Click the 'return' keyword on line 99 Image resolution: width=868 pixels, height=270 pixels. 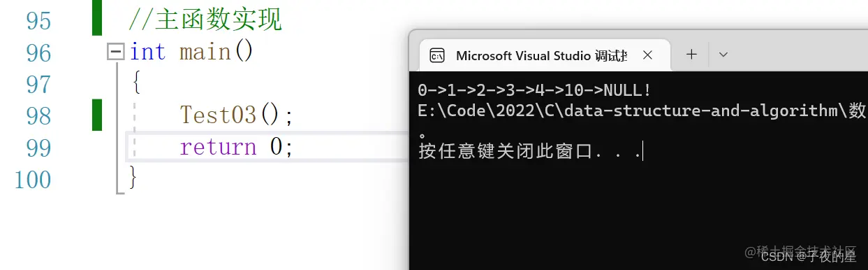click(218, 147)
